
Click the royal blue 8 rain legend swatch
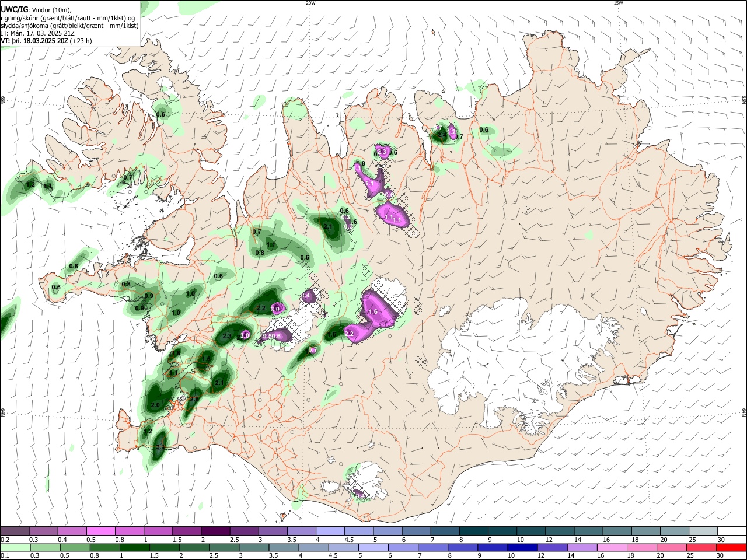point(463,547)
